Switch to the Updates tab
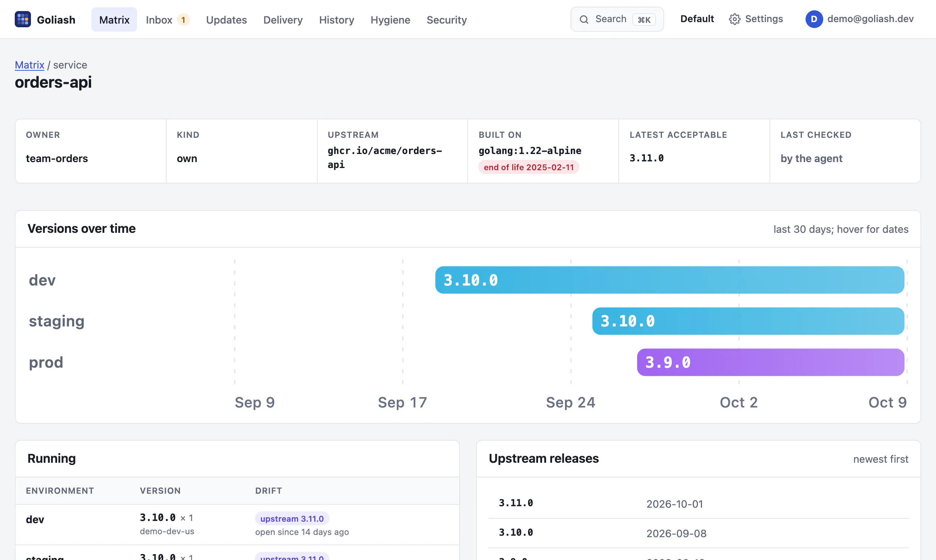936x560 pixels. [x=227, y=20]
